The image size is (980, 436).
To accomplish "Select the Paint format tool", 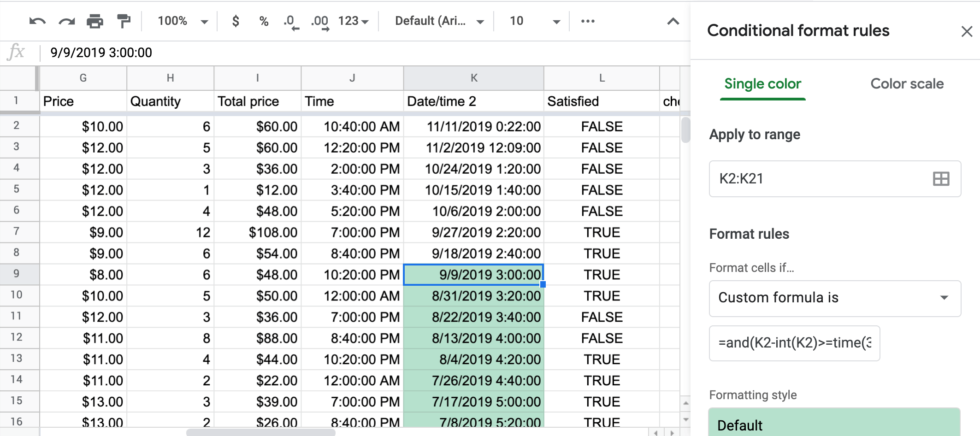I will click(124, 21).
